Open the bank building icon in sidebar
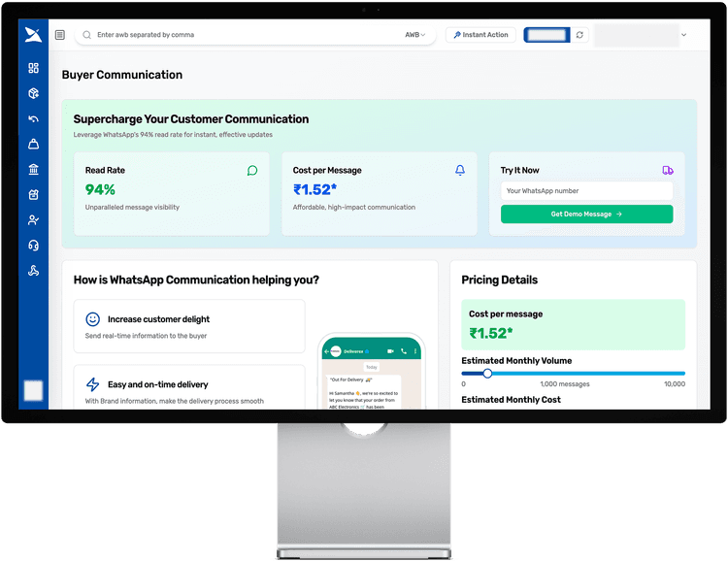Viewport: 728px width, 561px height. click(33, 170)
